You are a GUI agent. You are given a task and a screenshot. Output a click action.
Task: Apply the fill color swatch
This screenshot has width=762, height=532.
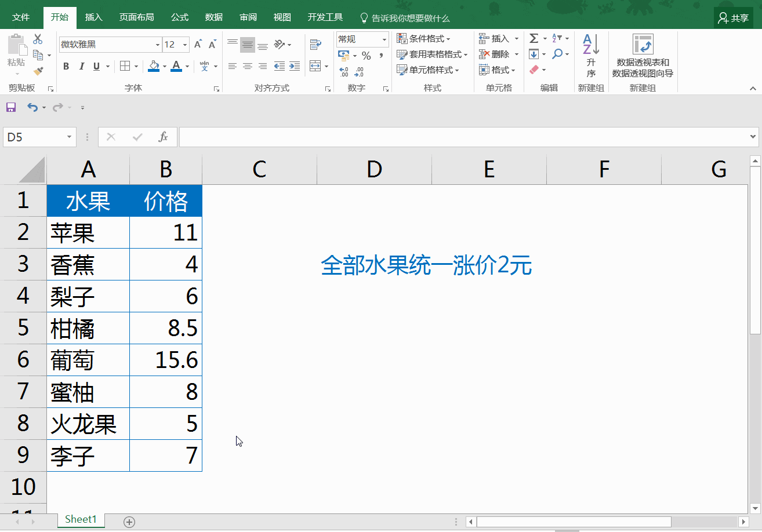(x=154, y=66)
